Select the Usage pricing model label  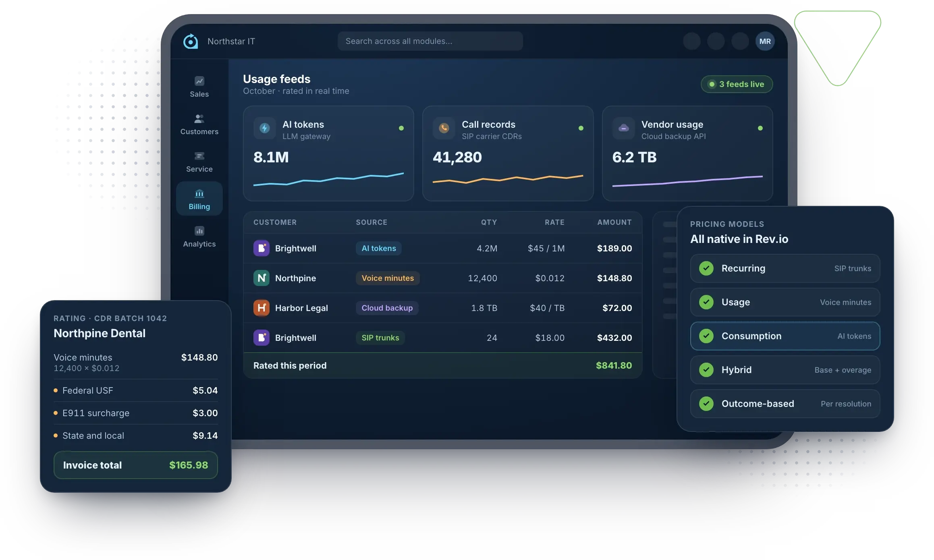735,302
